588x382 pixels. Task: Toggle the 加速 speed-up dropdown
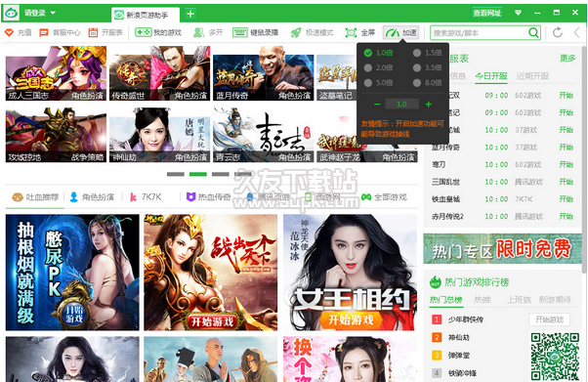400,32
